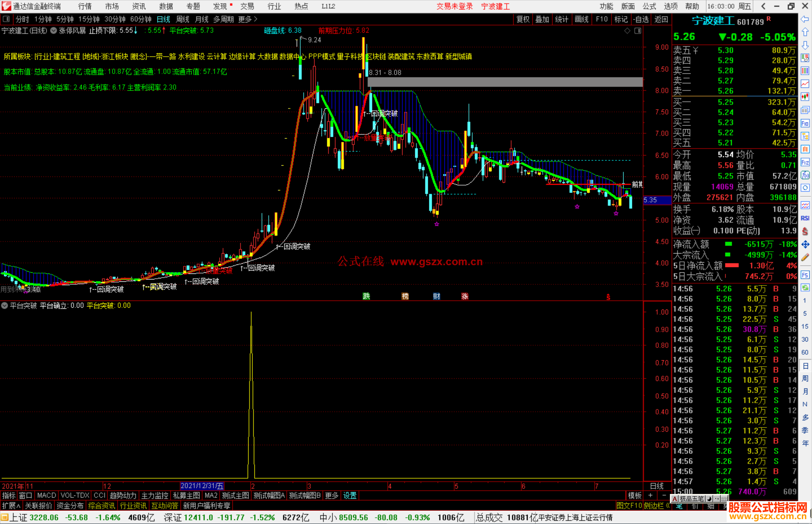Click the 叠加 overlay button
Viewport: 812px width, 524px height.
point(542,19)
